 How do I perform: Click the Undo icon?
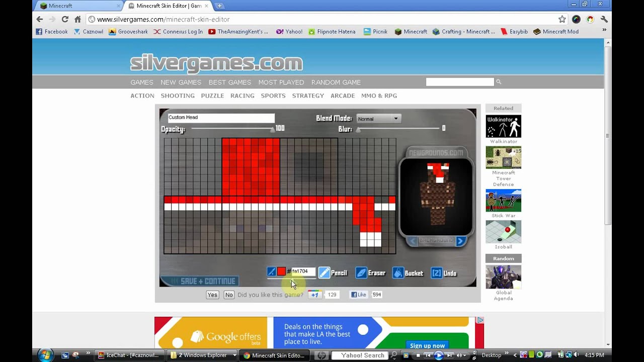pos(436,273)
